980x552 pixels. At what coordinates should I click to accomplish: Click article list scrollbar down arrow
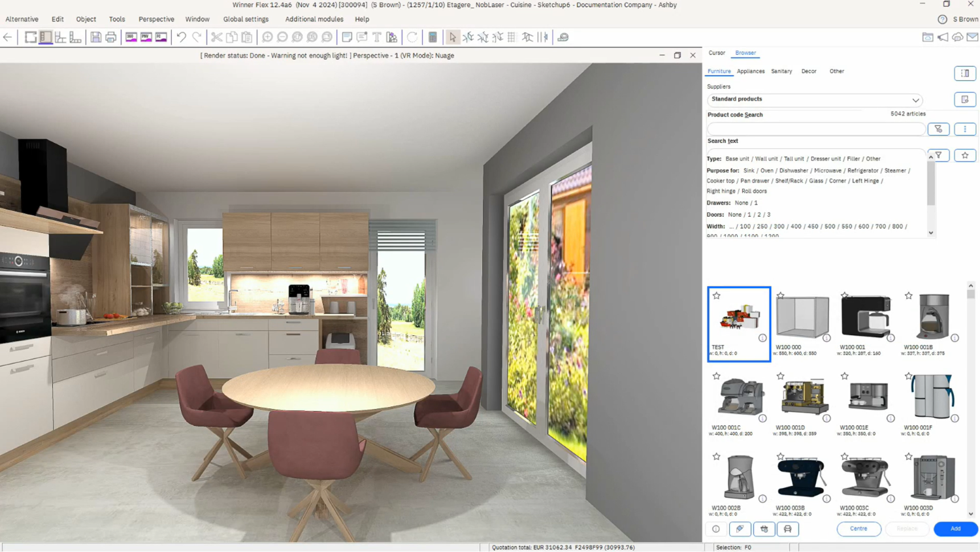pyautogui.click(x=971, y=514)
